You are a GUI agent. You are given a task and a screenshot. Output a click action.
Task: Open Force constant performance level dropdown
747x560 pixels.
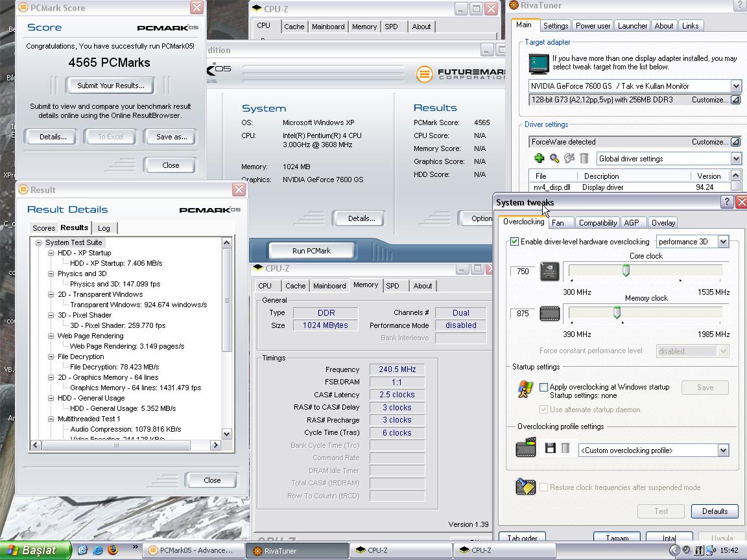click(x=723, y=351)
